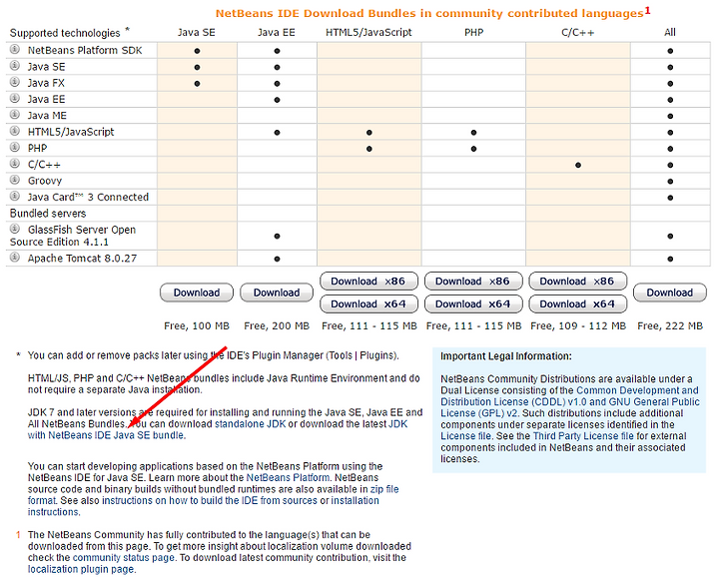Click the 'Java SE' column header
This screenshot has height=588, width=719.
click(197, 33)
